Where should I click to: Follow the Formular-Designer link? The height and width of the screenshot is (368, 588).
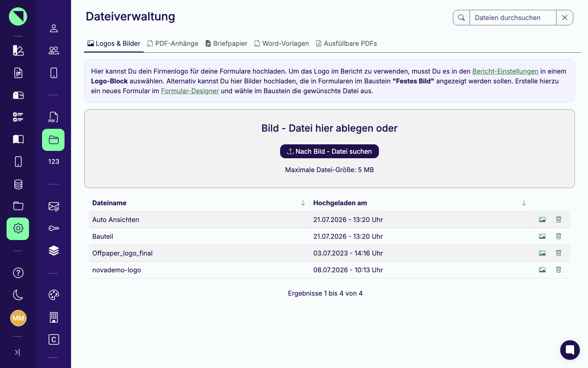190,91
